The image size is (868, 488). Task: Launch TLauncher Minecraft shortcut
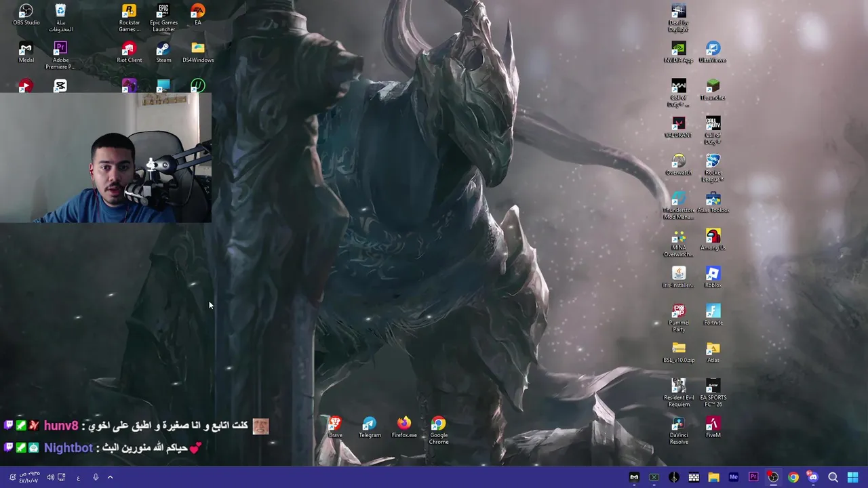point(712,89)
